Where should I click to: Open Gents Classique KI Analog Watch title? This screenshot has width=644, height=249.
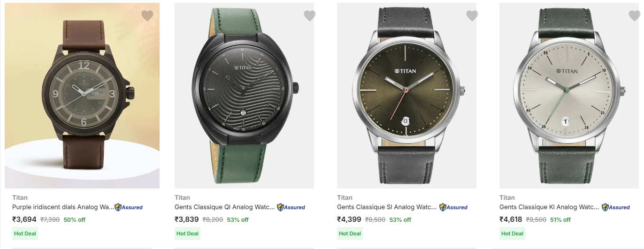(x=550, y=207)
